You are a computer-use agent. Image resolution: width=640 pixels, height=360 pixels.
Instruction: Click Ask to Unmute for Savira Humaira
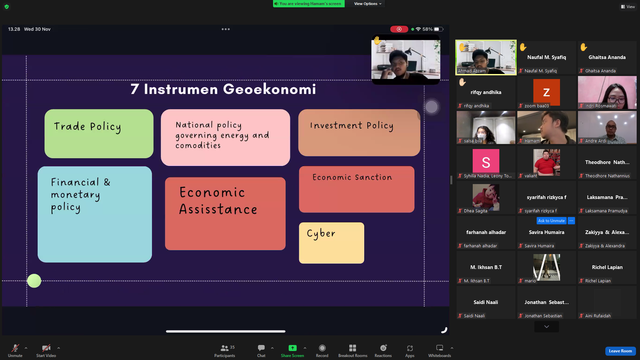pos(551,221)
